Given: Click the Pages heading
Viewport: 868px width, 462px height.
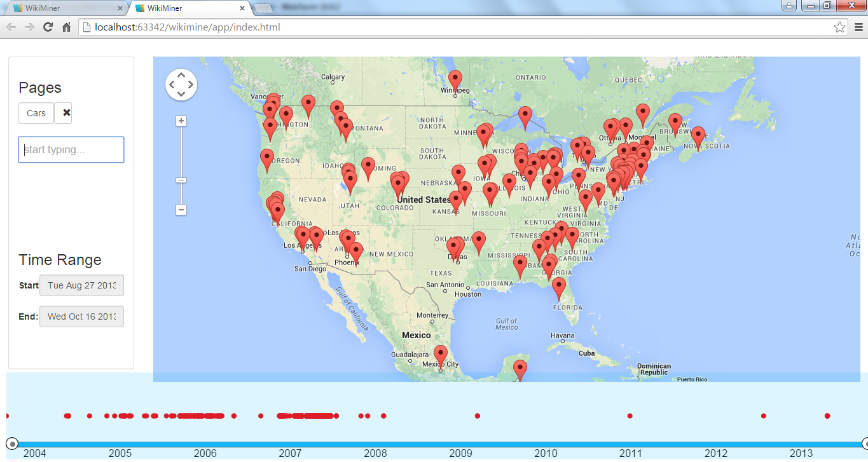Looking at the screenshot, I should point(40,88).
